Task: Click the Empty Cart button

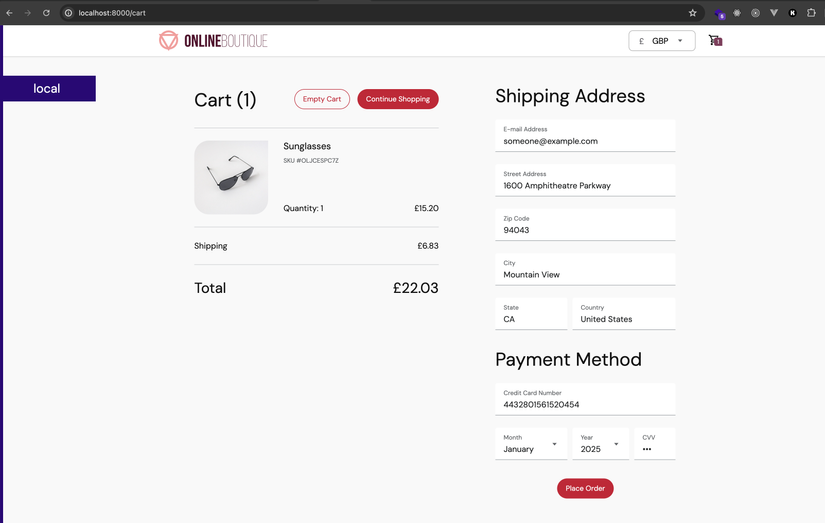Action: [x=321, y=99]
